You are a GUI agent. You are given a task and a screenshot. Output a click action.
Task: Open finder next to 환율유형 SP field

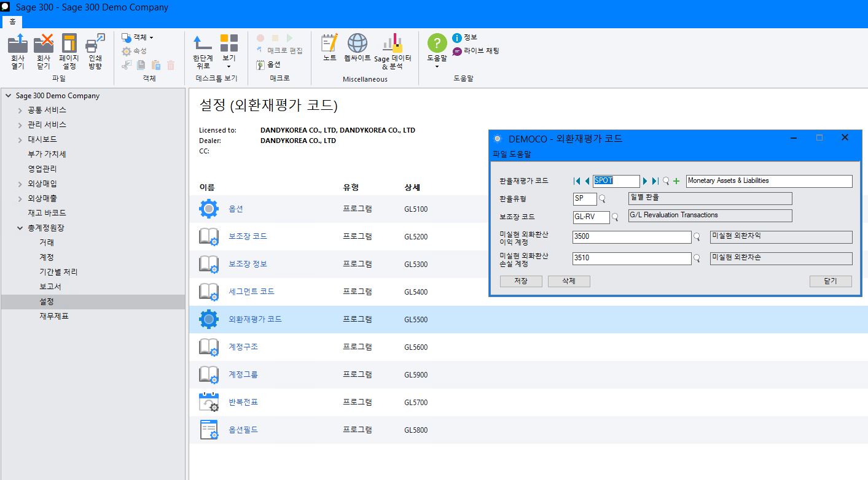click(602, 199)
